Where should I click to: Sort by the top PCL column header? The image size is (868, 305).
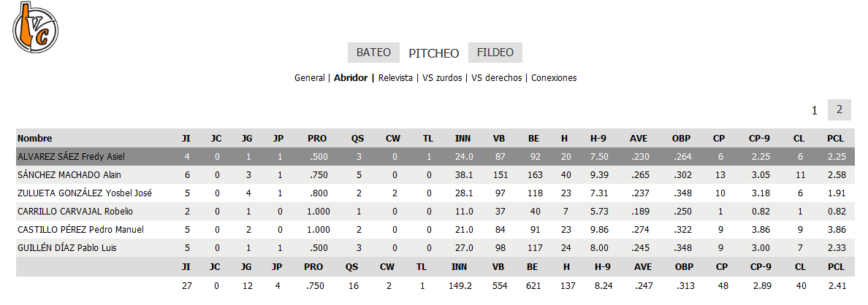tap(836, 138)
